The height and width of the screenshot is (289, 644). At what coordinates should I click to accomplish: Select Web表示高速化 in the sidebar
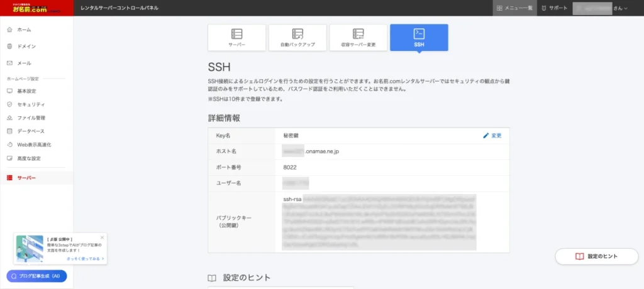tap(34, 144)
